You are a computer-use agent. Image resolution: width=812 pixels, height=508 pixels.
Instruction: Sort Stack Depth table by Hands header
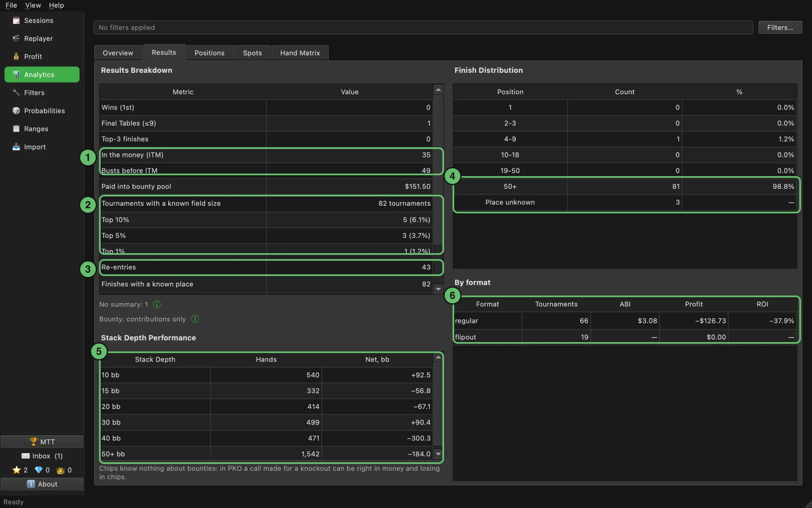coord(266,359)
